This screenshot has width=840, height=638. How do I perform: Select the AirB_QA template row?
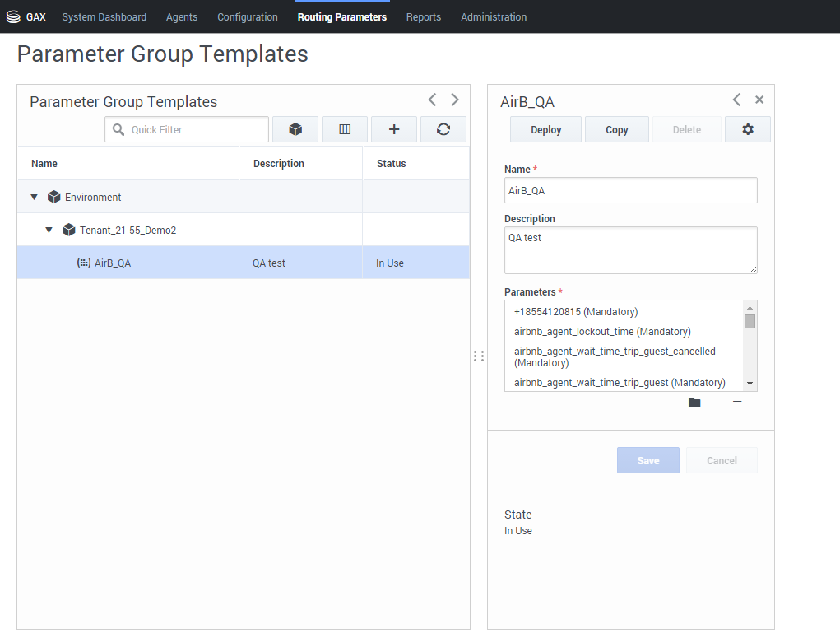[114, 263]
